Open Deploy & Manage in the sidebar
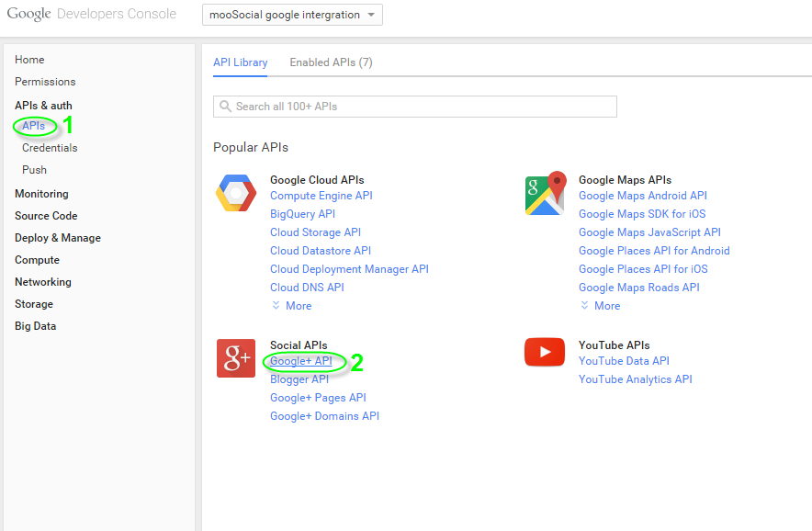This screenshot has height=531, width=812. [58, 238]
